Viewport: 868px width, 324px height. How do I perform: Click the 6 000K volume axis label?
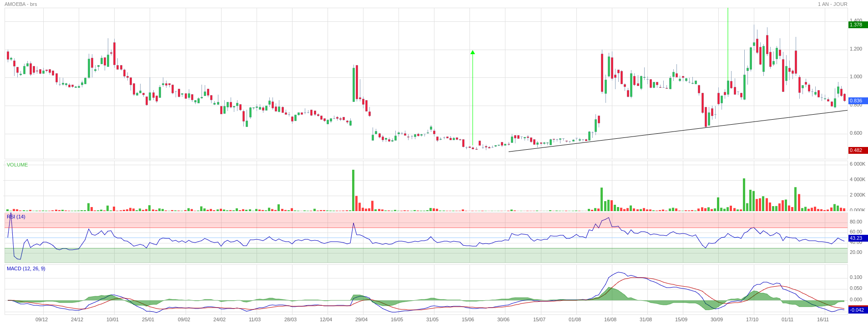857,164
